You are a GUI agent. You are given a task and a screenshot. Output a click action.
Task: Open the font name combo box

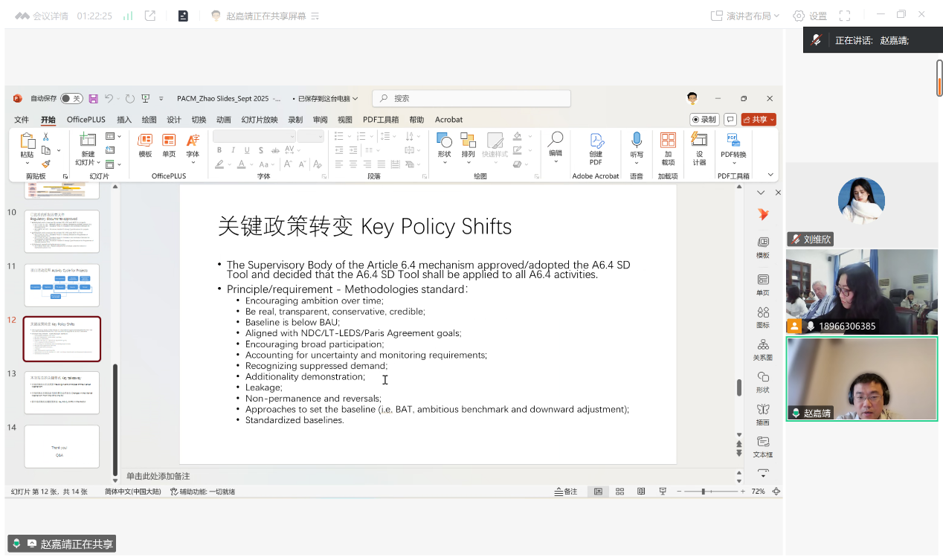(254, 136)
